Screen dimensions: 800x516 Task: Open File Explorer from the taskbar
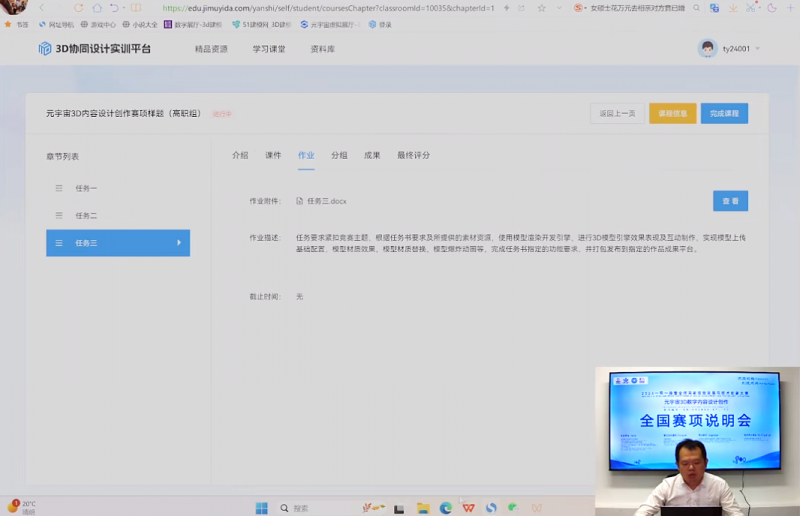point(423,508)
